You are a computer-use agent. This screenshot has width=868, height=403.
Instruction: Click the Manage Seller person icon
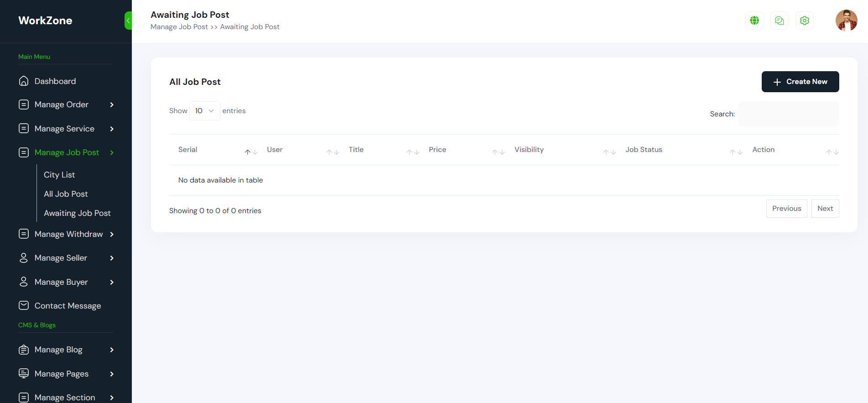click(24, 258)
